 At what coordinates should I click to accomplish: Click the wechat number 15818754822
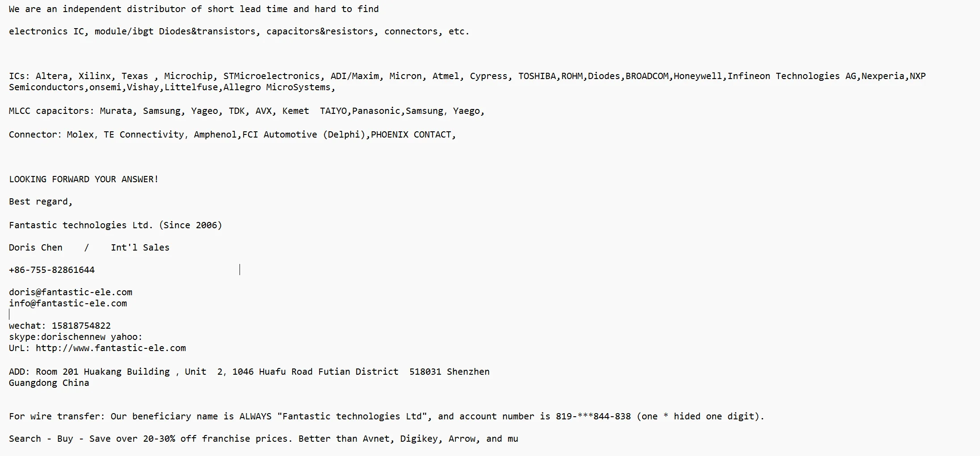(x=81, y=326)
